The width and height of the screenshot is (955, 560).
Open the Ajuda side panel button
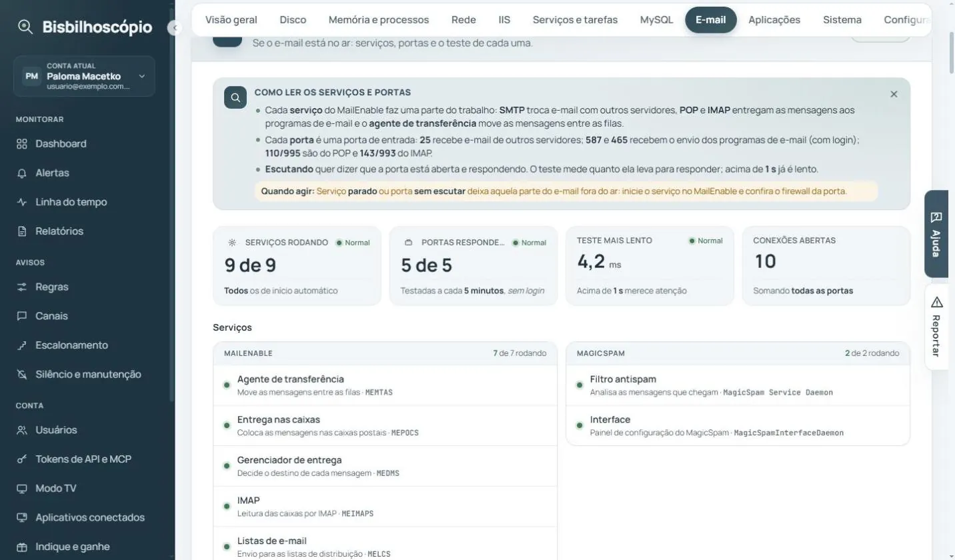click(x=936, y=234)
